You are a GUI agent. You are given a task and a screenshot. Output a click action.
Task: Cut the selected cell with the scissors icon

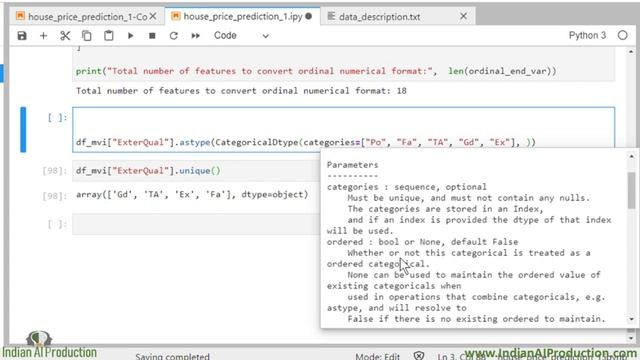pyautogui.click(x=65, y=36)
